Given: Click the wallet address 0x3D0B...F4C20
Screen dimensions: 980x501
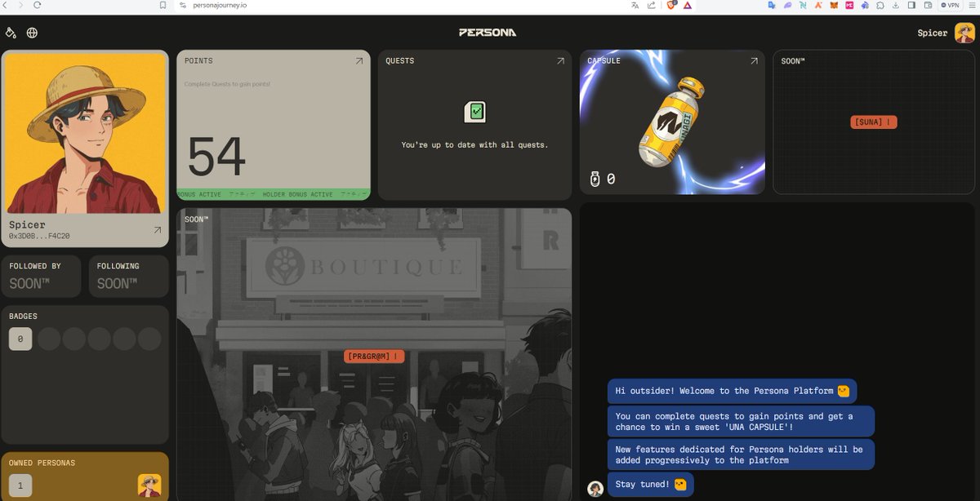Looking at the screenshot, I should coord(39,236).
